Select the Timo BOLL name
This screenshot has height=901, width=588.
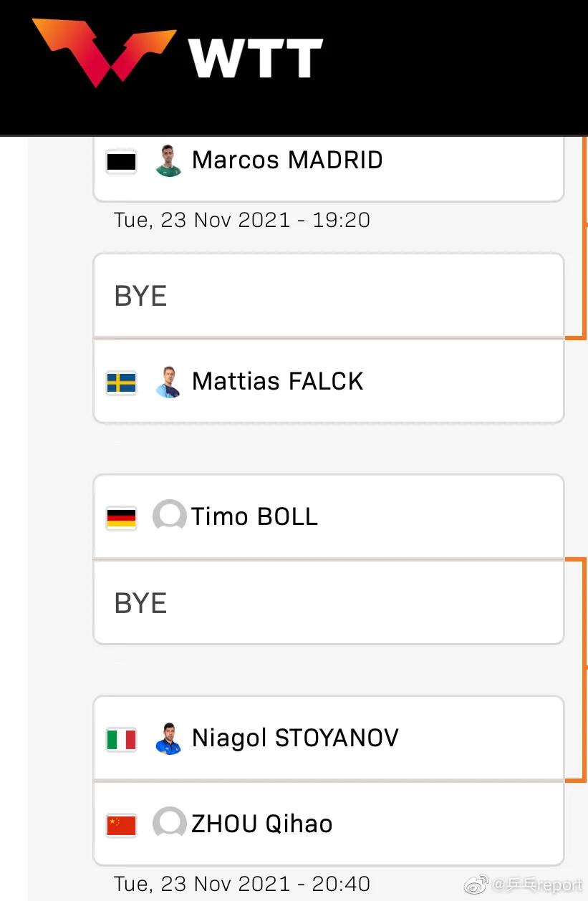[254, 516]
